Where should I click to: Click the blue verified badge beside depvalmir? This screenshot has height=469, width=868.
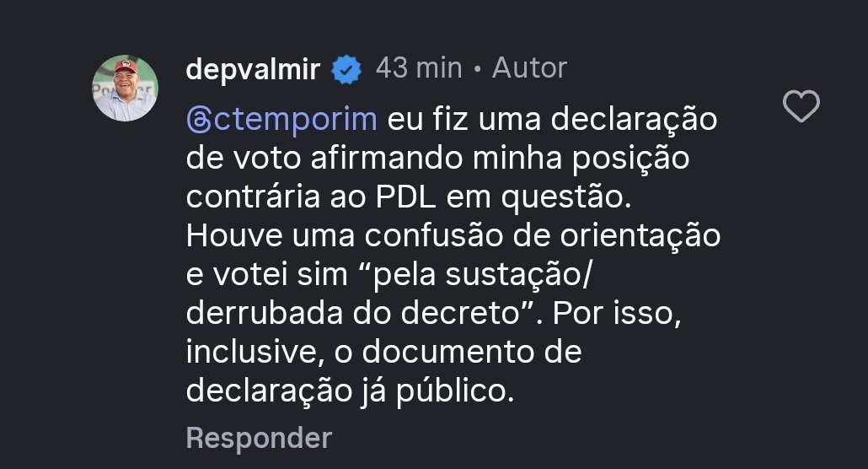click(346, 69)
